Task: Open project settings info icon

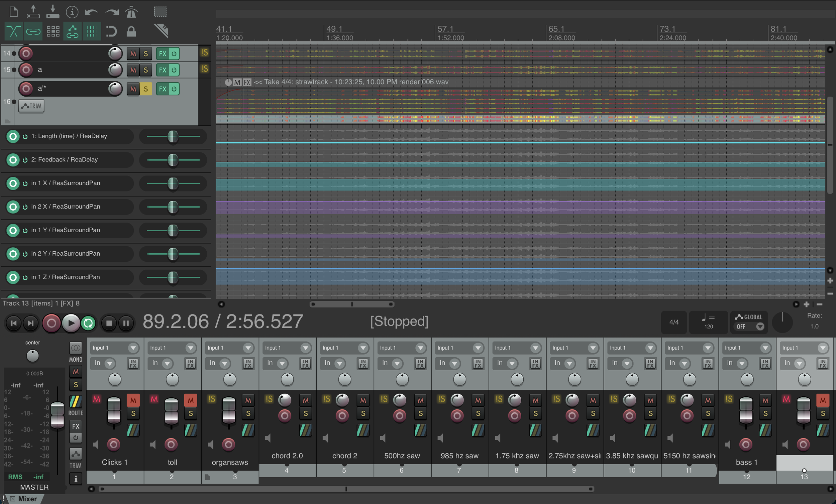Action: point(72,12)
